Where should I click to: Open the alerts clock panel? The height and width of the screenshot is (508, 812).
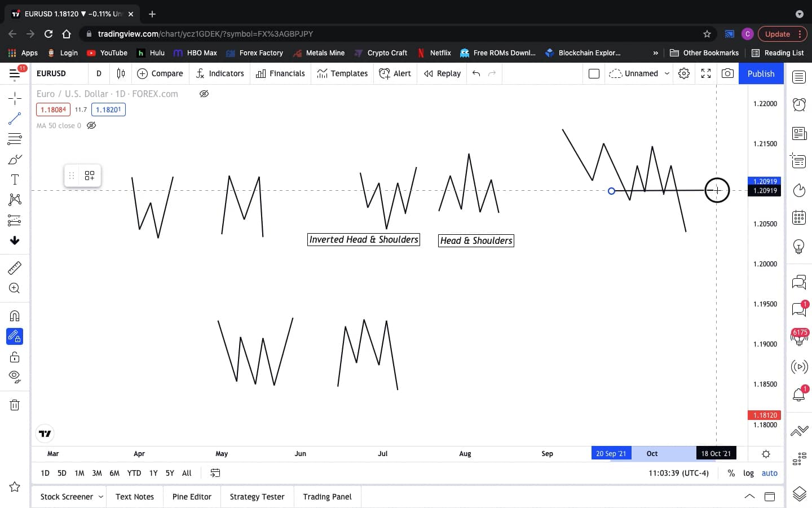tap(799, 104)
